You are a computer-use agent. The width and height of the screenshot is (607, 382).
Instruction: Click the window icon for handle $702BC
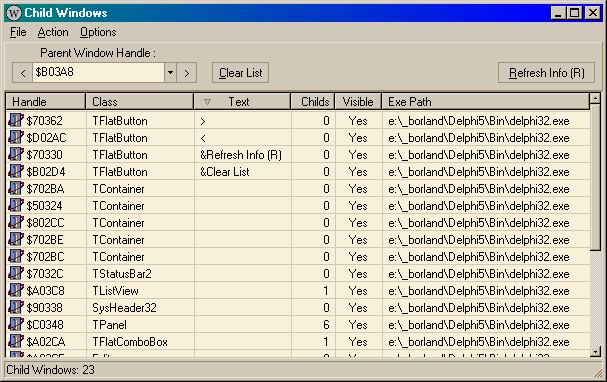click(16, 257)
